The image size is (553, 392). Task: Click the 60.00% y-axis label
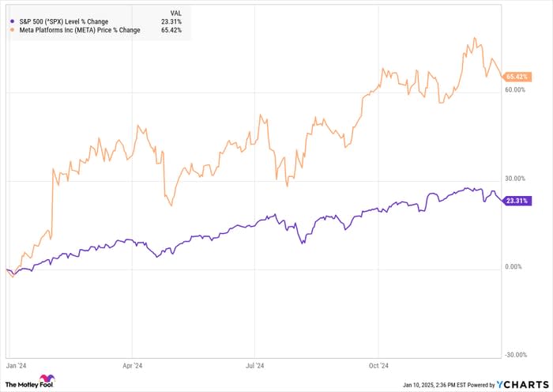(515, 89)
